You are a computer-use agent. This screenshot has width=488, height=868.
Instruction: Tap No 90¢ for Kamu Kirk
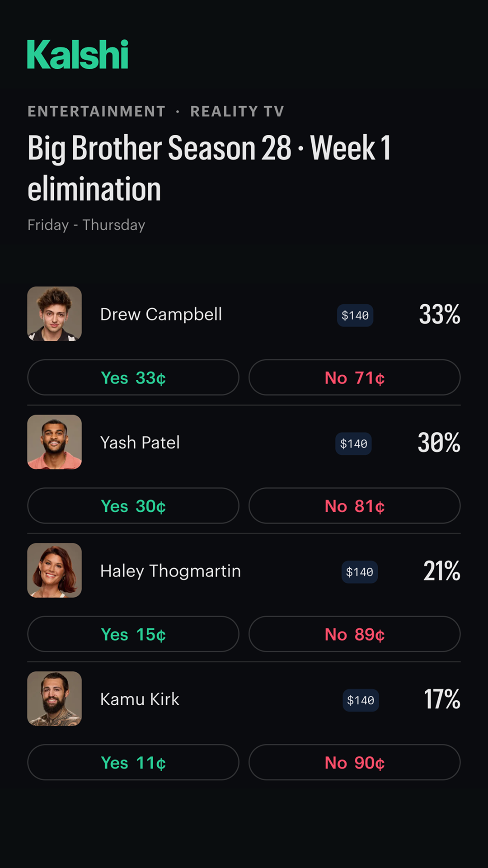pyautogui.click(x=355, y=763)
